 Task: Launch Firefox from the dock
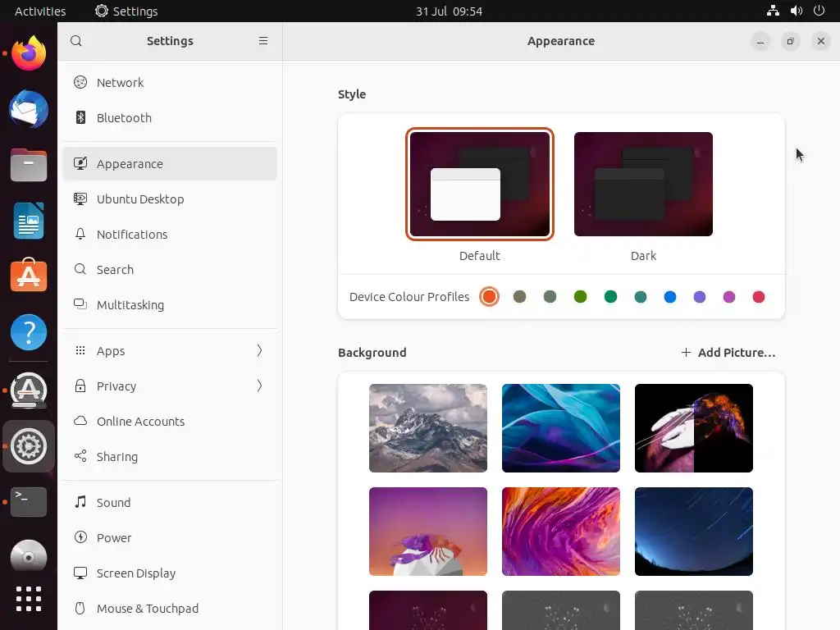tap(29, 53)
